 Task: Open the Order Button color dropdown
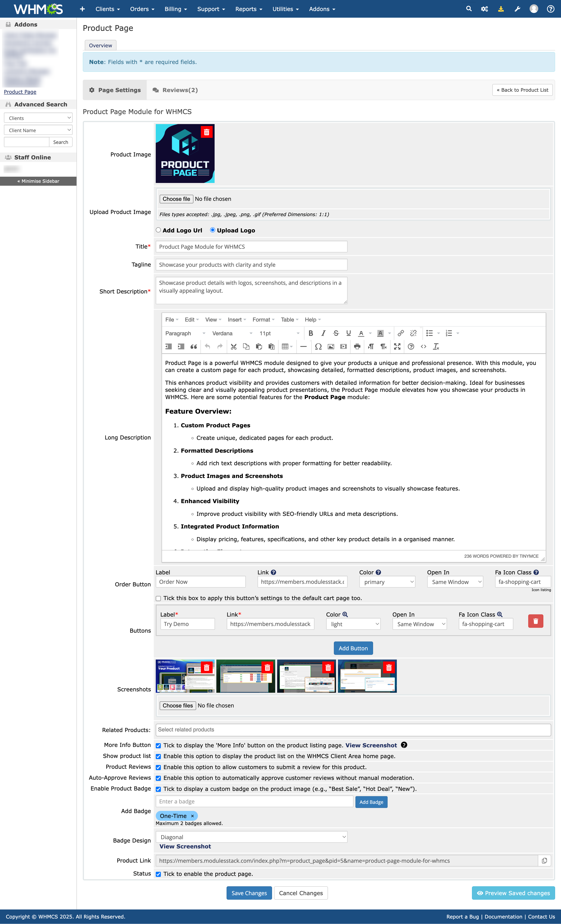click(387, 582)
